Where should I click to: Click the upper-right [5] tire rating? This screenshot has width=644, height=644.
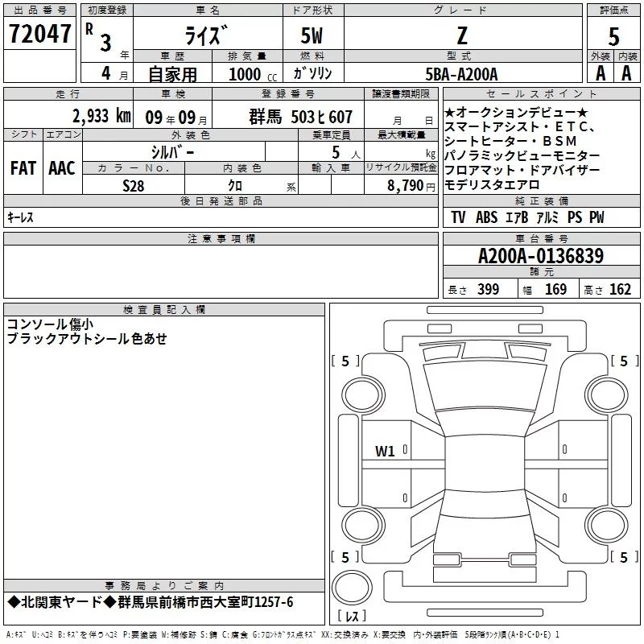click(622, 361)
